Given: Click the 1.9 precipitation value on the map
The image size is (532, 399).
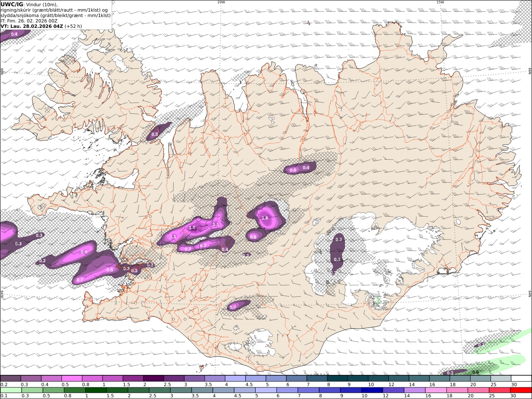Looking at the screenshot, I should [x=192, y=228].
